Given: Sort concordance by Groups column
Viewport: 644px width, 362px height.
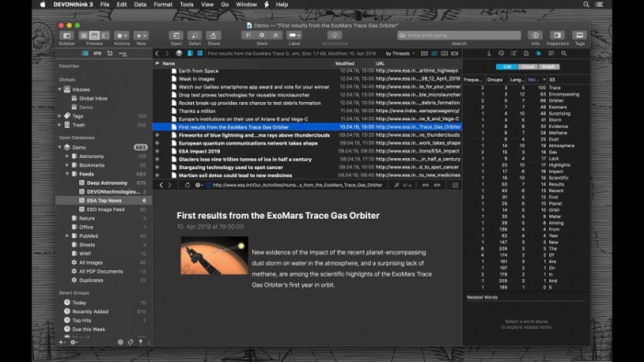Looking at the screenshot, I should coord(495,80).
